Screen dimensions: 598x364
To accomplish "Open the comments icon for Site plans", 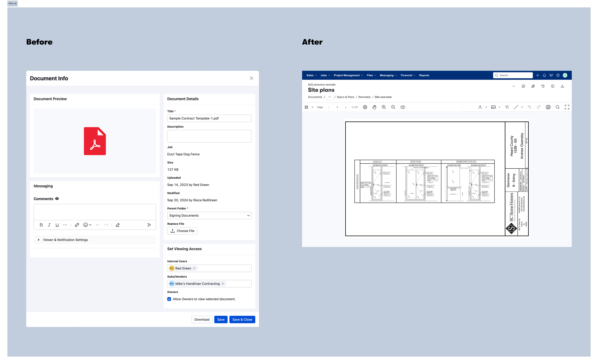I will [523, 86].
